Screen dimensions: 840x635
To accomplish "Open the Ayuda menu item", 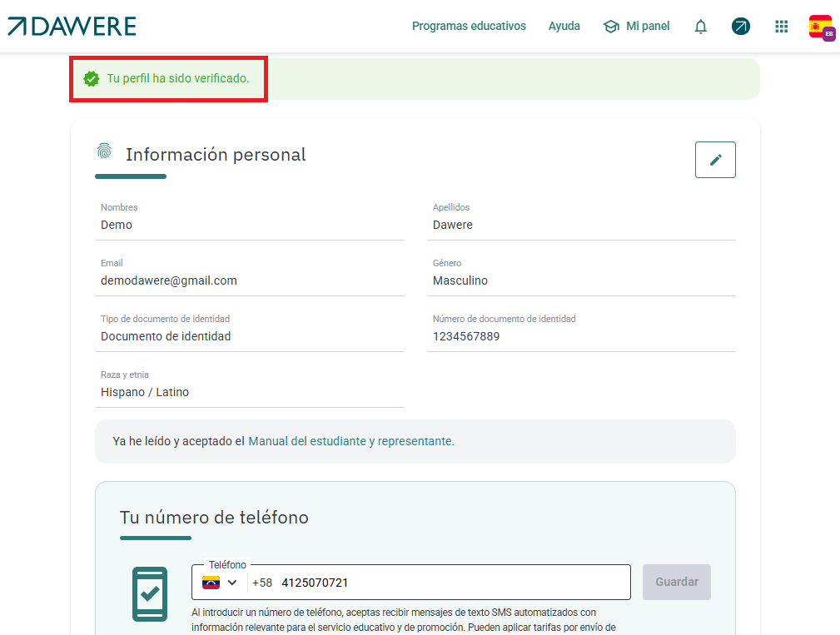I will point(564,27).
